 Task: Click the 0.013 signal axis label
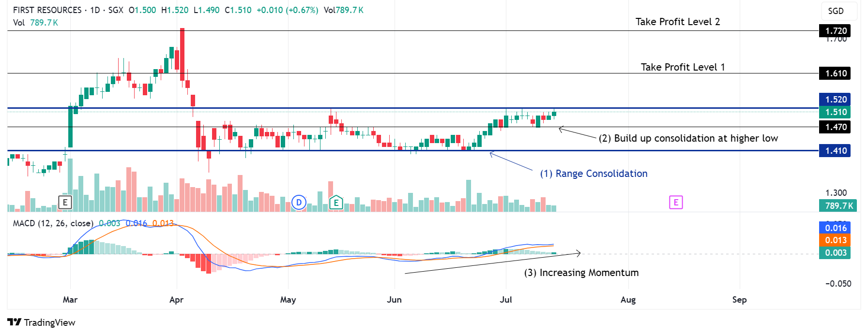coord(835,240)
